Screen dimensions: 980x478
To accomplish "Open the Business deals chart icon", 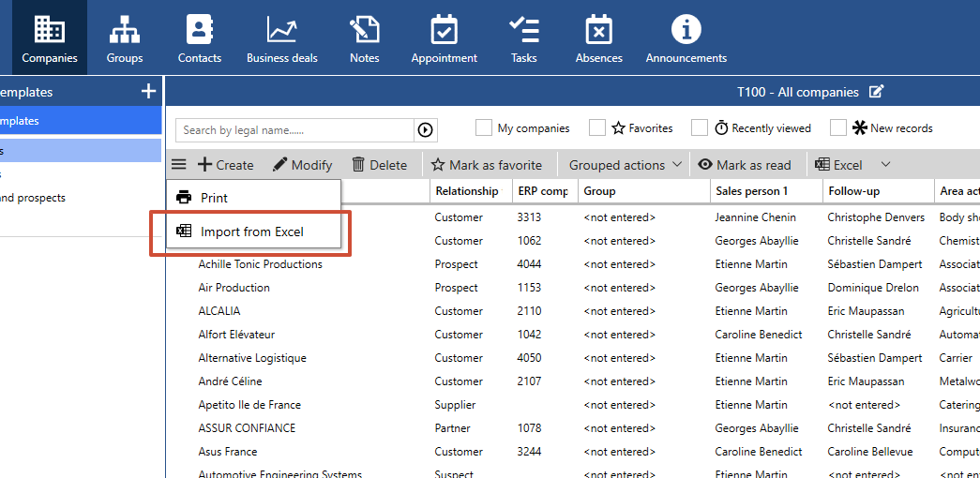I will [282, 29].
